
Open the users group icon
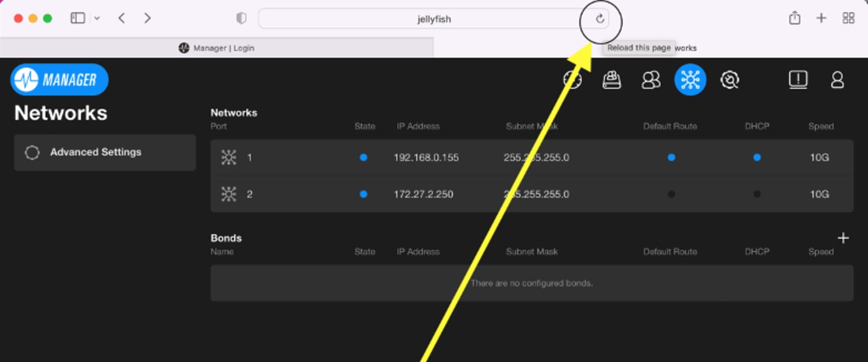651,80
